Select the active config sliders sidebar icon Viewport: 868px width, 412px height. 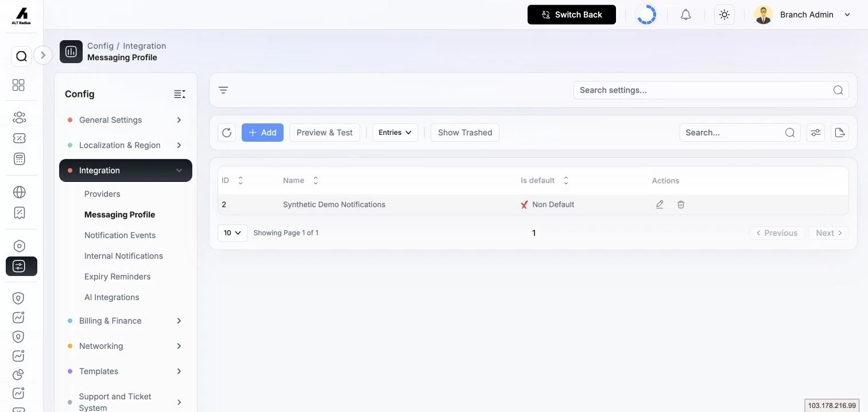click(21, 266)
